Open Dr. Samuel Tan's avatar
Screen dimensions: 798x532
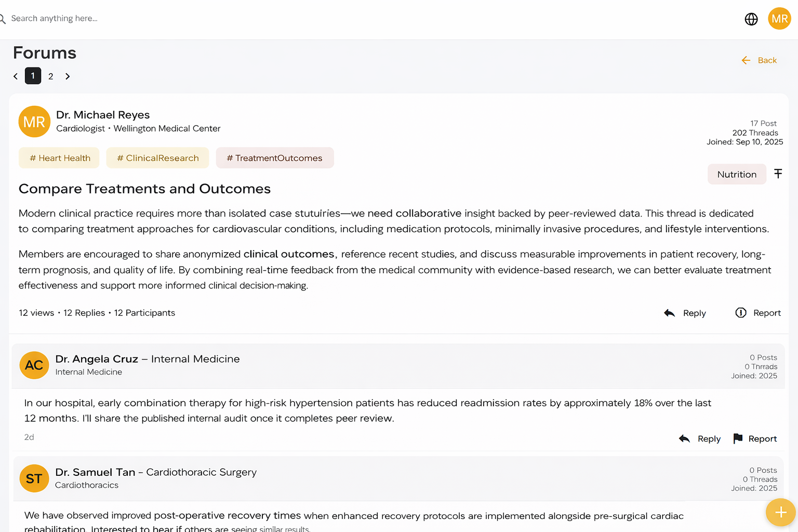tap(34, 478)
